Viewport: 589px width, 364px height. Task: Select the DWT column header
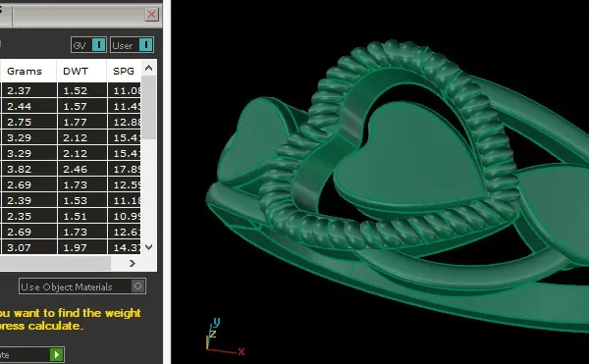[76, 72]
